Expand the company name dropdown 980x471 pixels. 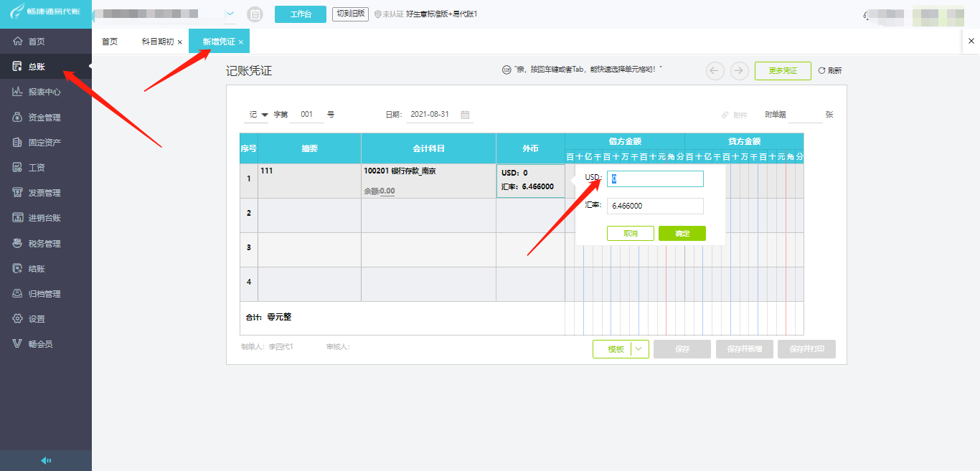(230, 14)
